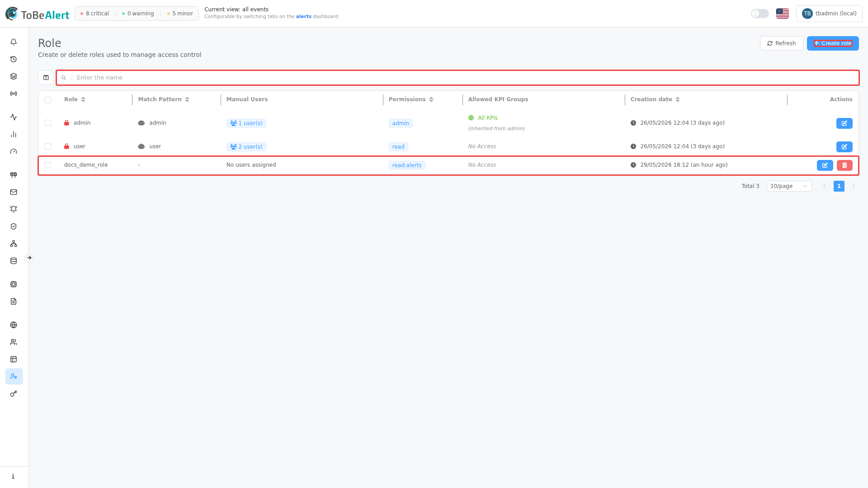Toggle the dark mode switch
868x488 pixels.
click(x=759, y=14)
